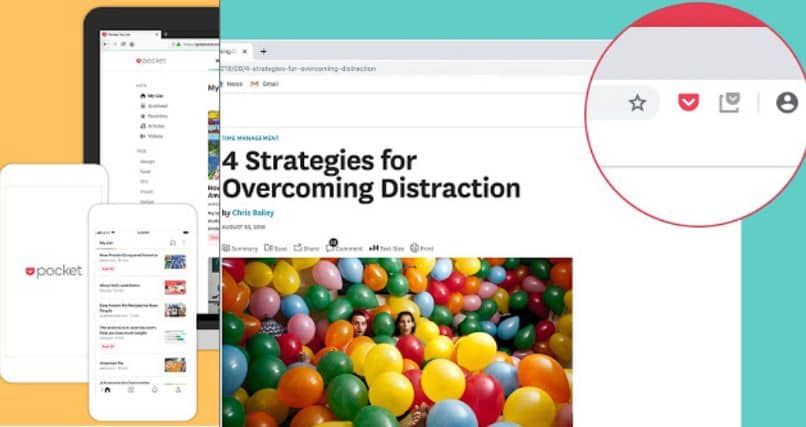Click the reload button in tablet browser
The image size is (806, 427).
point(122,45)
